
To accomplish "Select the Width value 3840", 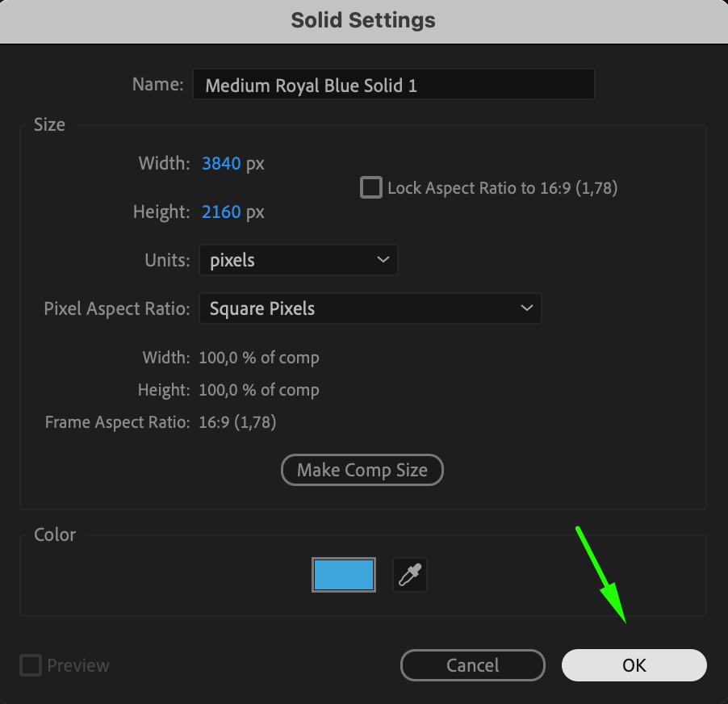I will (221, 163).
